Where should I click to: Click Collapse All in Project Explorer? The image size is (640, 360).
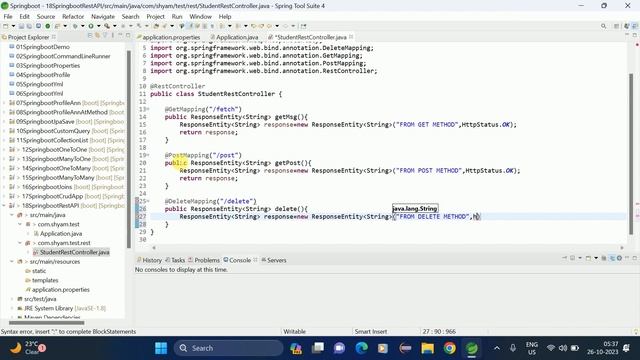[90, 36]
